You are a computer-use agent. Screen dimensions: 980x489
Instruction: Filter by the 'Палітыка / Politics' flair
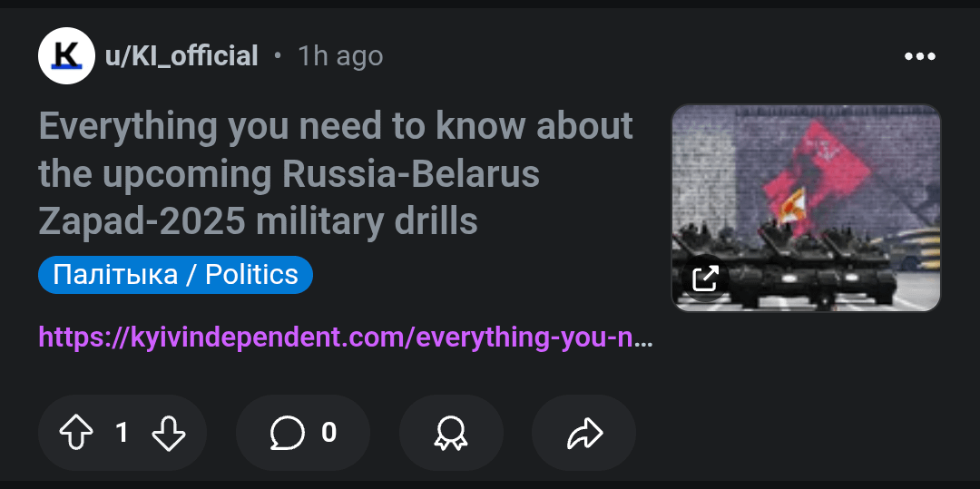click(175, 275)
